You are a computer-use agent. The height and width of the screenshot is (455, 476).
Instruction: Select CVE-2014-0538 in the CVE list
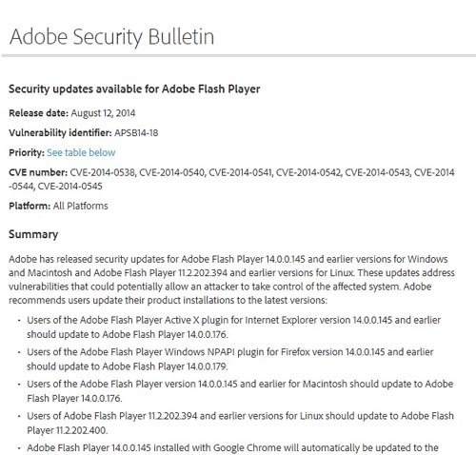[x=103, y=172]
